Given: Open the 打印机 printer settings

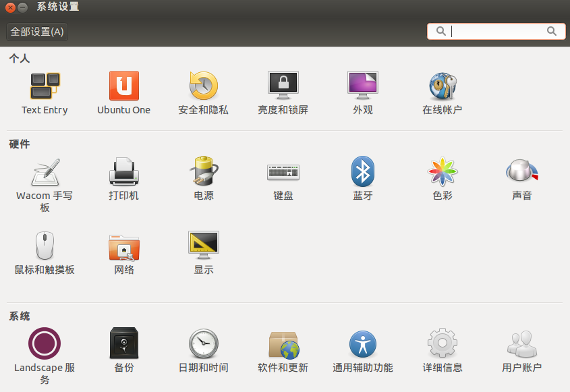Looking at the screenshot, I should (x=124, y=179).
